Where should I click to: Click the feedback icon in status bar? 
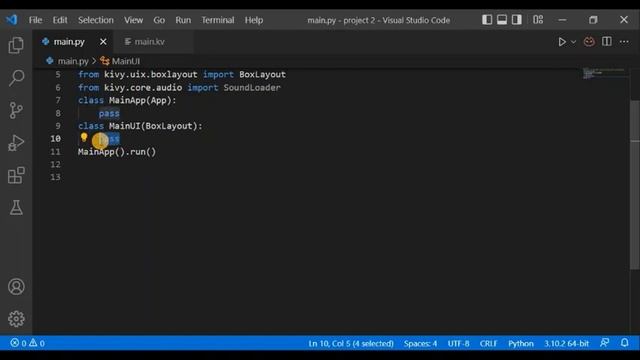604,343
